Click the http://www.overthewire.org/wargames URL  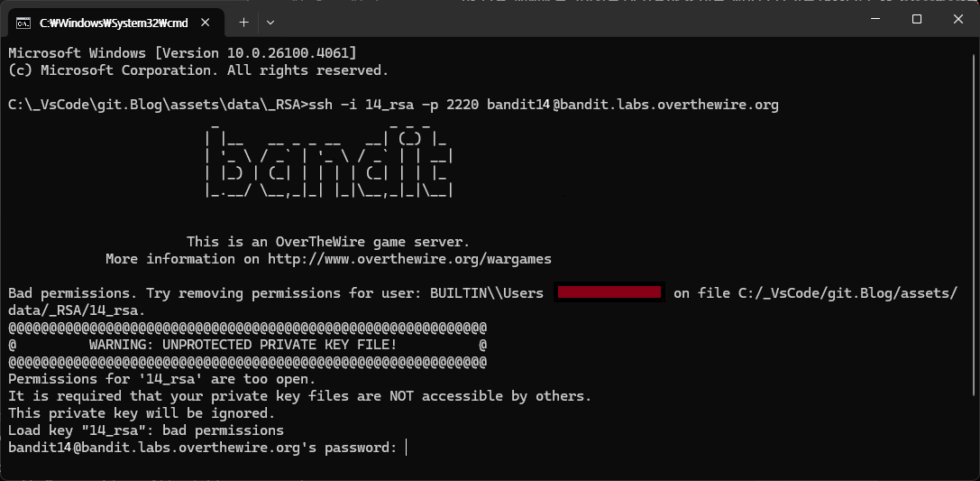[409, 259]
